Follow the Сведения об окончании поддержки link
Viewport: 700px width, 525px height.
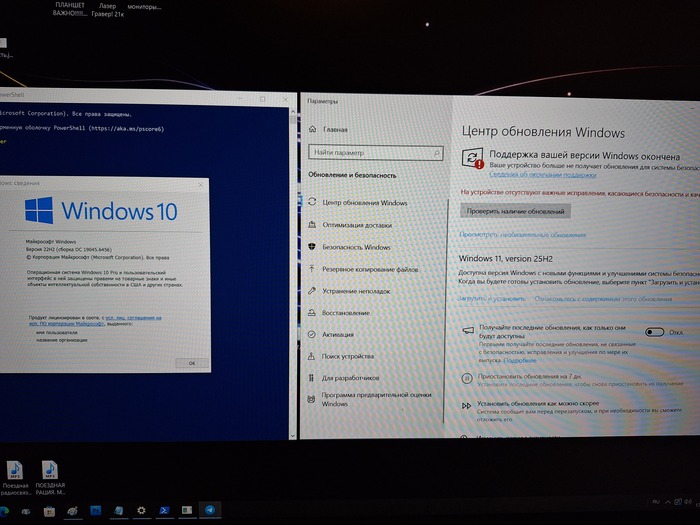click(x=542, y=175)
